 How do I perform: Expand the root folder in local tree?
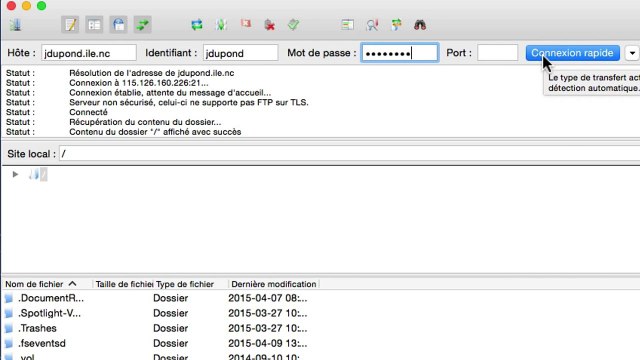tap(16, 174)
